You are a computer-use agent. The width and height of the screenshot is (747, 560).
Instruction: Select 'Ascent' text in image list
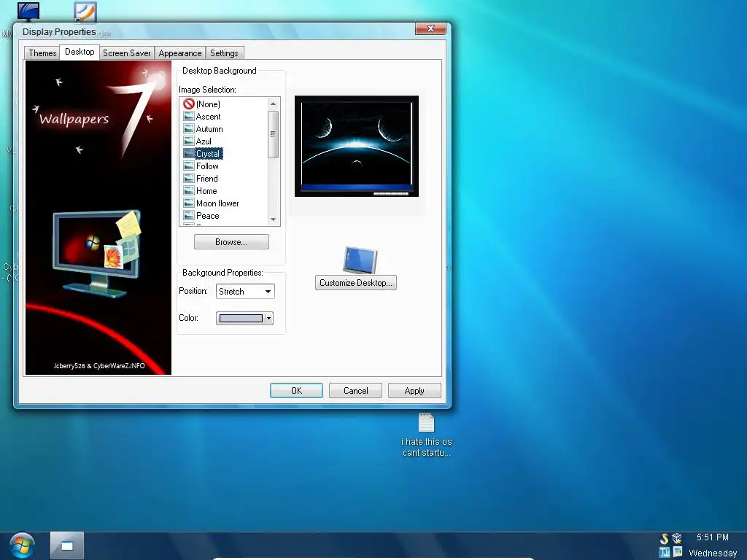tap(208, 117)
